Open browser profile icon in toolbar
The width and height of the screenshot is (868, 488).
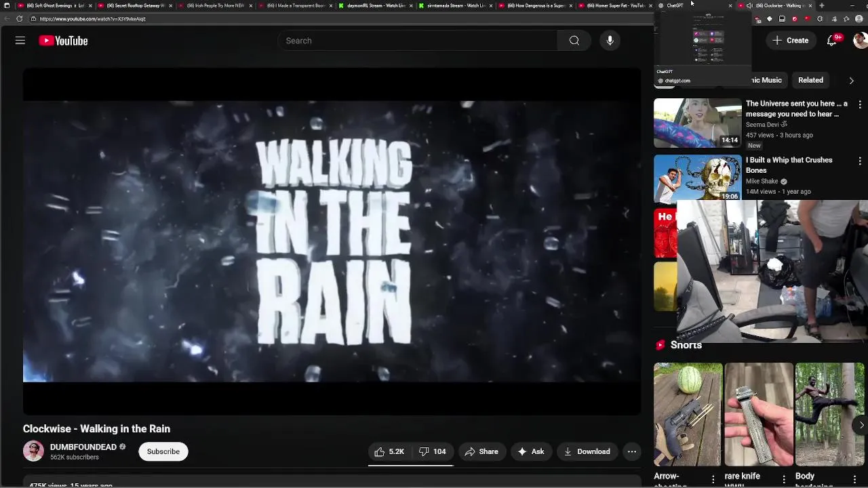tap(859, 19)
